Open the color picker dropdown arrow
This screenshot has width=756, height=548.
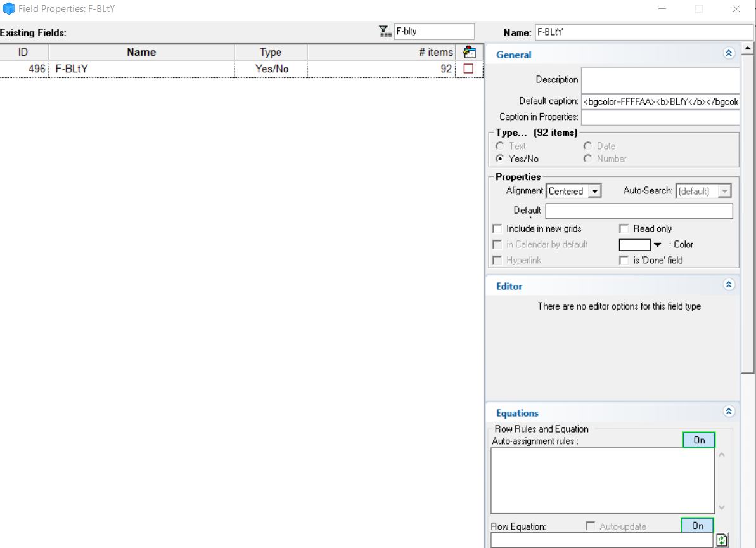(657, 245)
